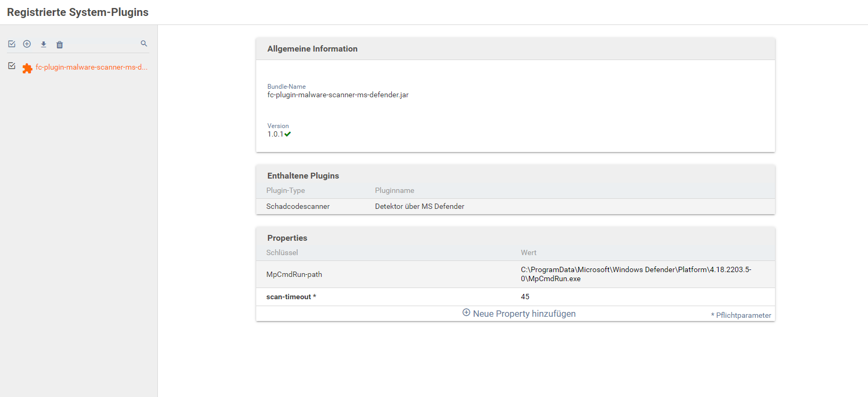
Task: Select the Schadcodescanner plugin row
Action: coord(298,206)
